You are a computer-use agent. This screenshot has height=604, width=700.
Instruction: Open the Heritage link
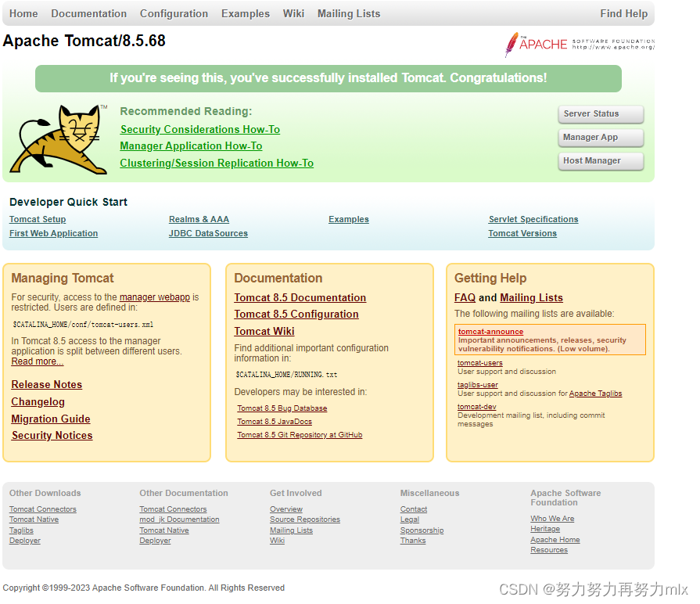click(545, 529)
